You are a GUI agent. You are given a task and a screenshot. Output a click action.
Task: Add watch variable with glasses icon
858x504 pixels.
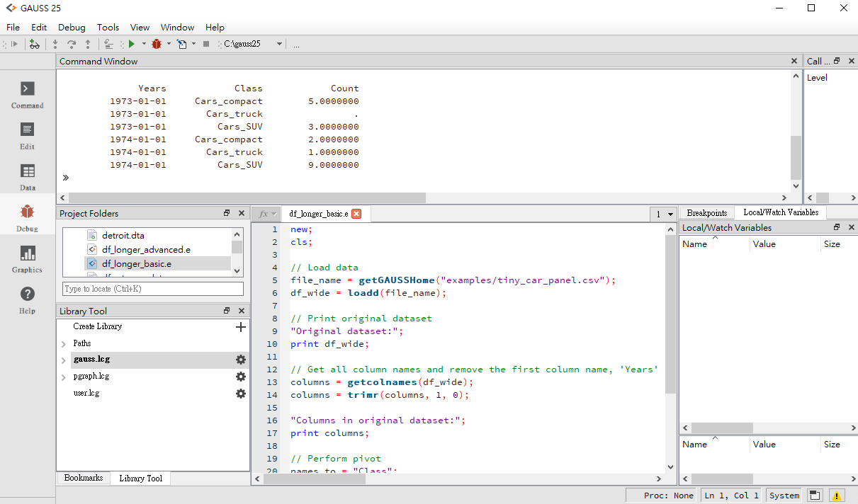34,44
